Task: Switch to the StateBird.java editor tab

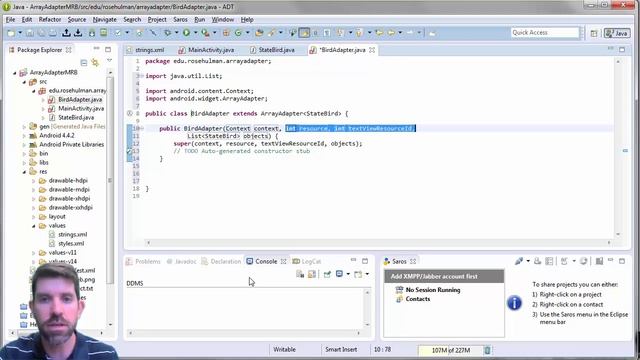Action: tap(272, 50)
